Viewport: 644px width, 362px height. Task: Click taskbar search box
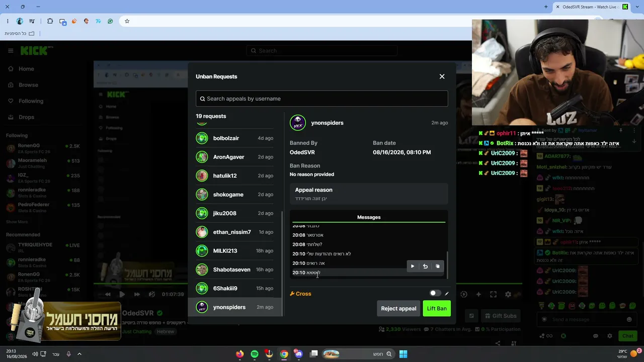point(358,354)
